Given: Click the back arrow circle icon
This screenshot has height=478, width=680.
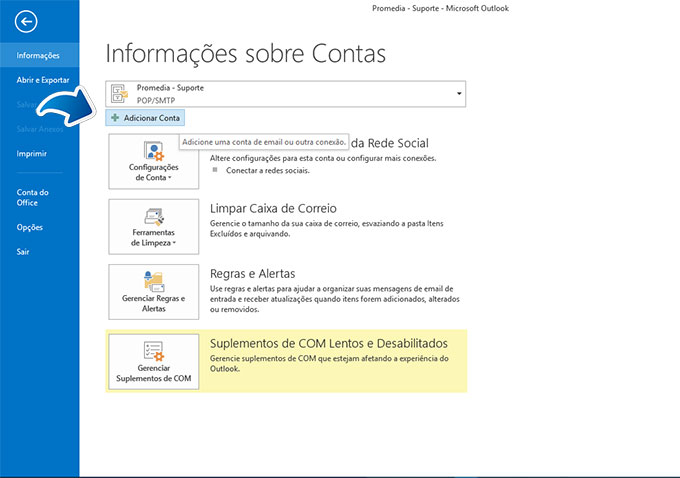Looking at the screenshot, I should [x=26, y=21].
